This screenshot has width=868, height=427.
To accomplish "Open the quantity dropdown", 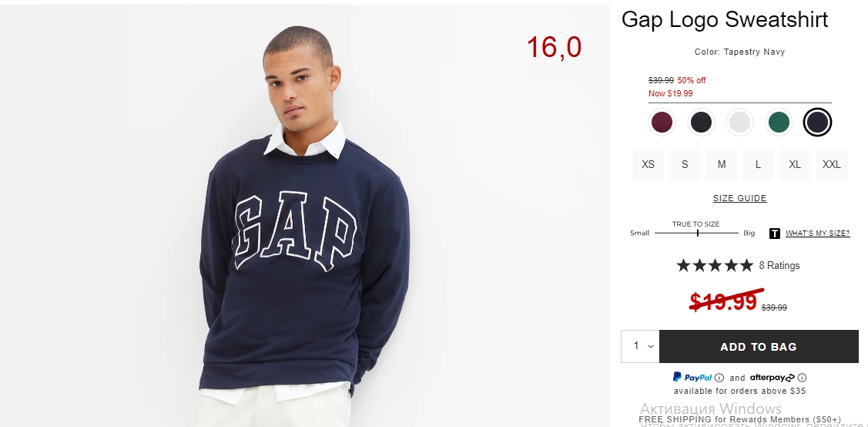I will click(x=640, y=346).
